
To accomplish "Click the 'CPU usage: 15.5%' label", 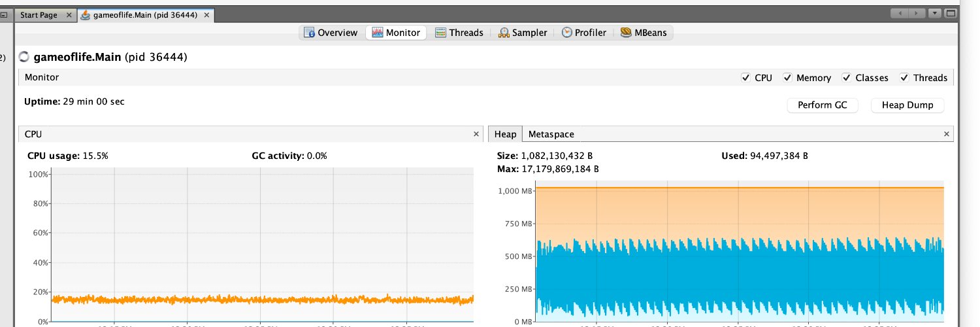I will pyautogui.click(x=68, y=156).
